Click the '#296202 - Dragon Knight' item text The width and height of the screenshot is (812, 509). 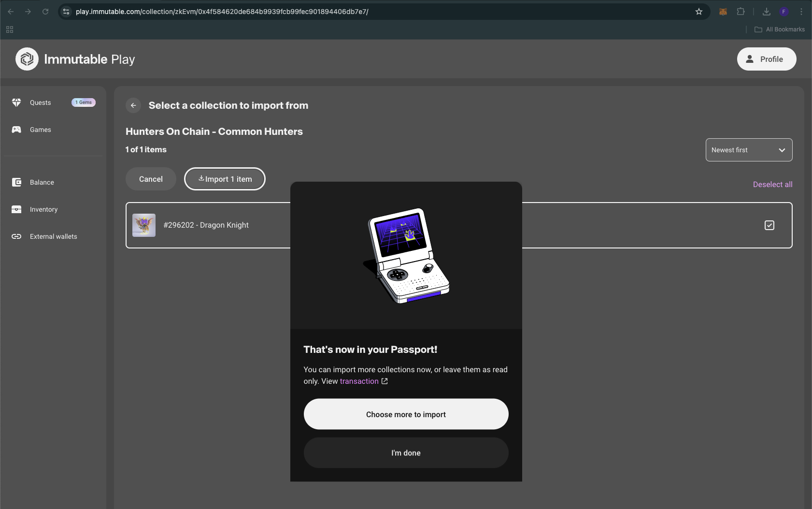pos(206,225)
